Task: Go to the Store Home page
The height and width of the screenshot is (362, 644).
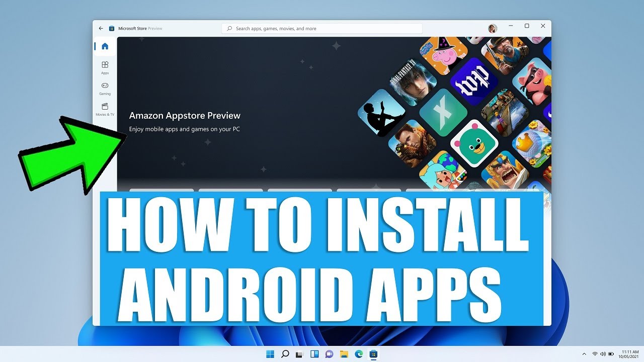Action: click(105, 46)
